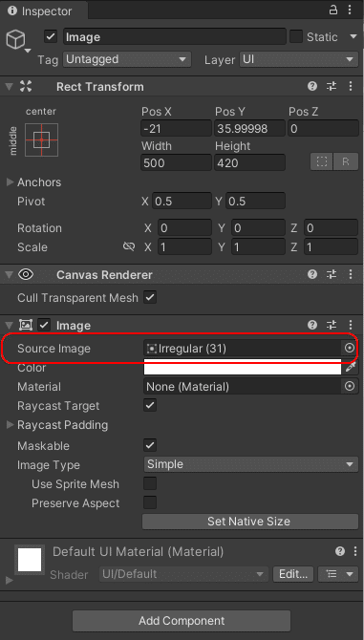Disable the Raycast Target checkbox
Image resolution: width=364 pixels, height=640 pixels.
[x=150, y=405]
